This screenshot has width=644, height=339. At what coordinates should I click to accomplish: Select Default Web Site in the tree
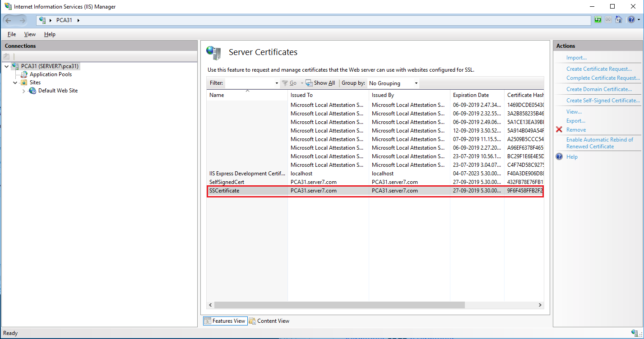[x=58, y=91]
